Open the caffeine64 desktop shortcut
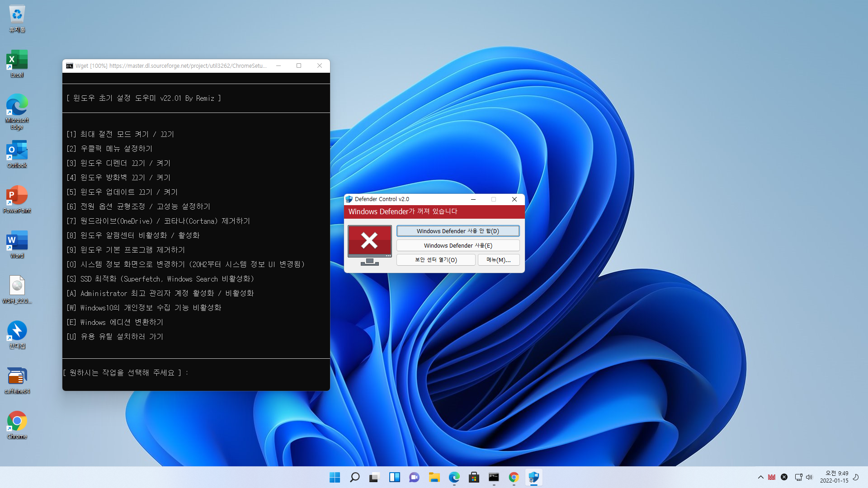The image size is (868, 488). [17, 380]
